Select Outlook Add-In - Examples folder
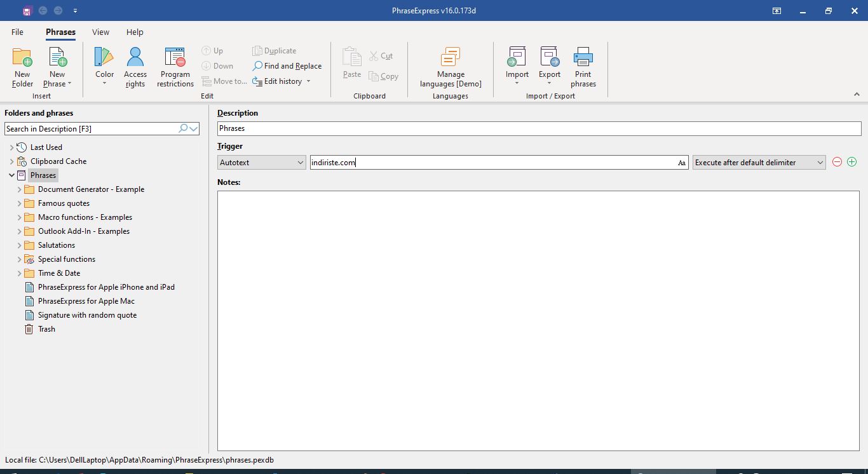 pyautogui.click(x=84, y=231)
